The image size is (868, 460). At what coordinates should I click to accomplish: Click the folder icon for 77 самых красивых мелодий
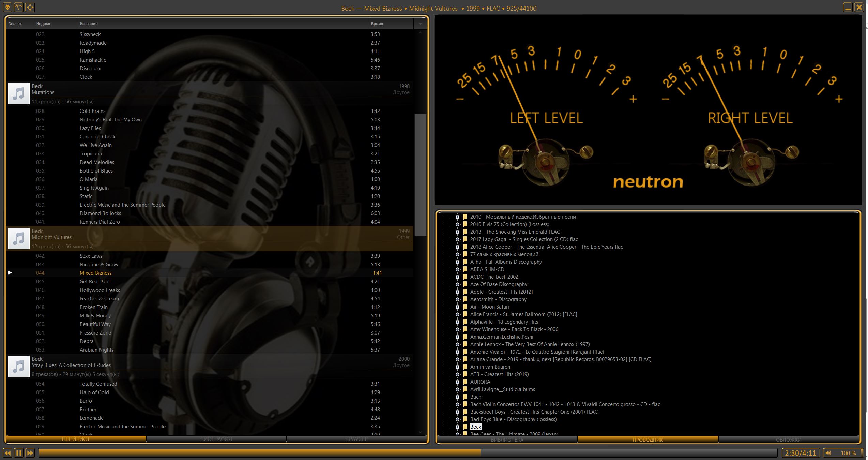click(x=465, y=254)
